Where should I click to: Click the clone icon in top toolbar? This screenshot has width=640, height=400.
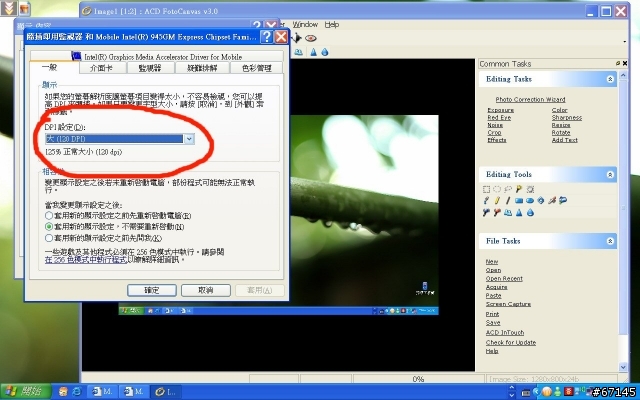tap(299, 52)
